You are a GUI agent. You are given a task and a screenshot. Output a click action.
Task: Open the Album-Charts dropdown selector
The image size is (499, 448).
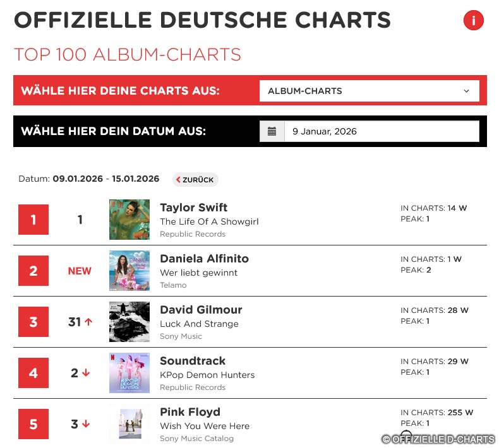click(x=369, y=91)
